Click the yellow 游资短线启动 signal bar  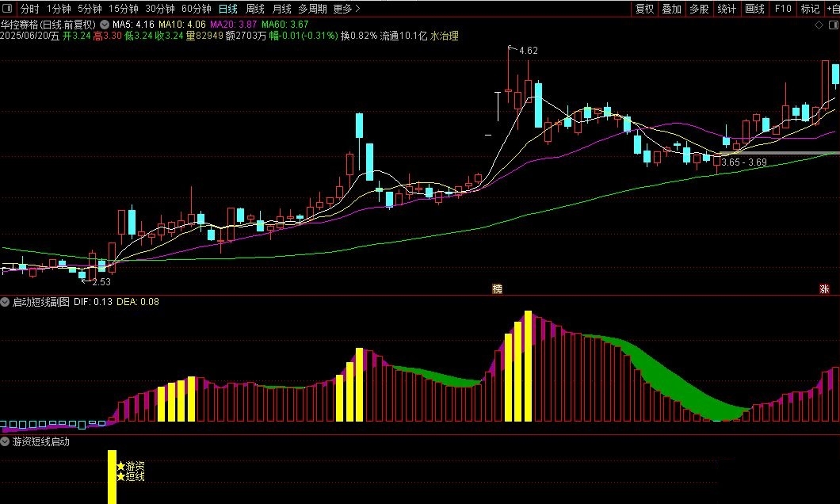pyautogui.click(x=112, y=477)
